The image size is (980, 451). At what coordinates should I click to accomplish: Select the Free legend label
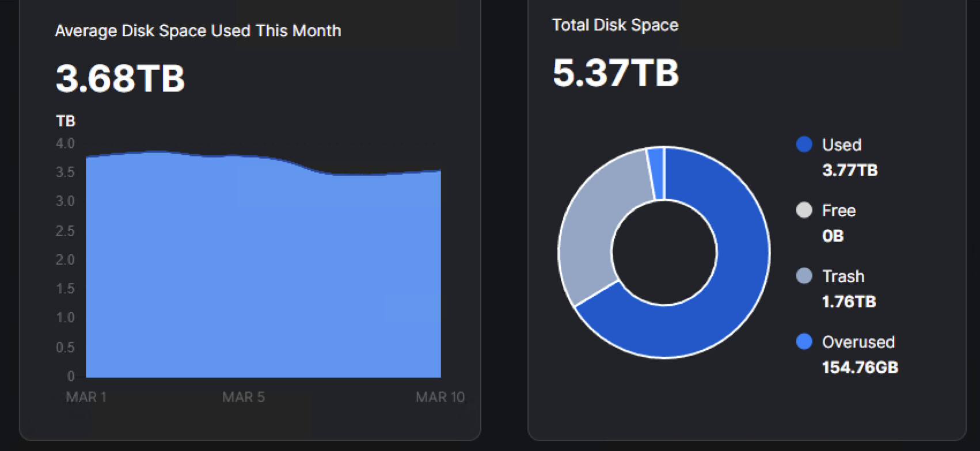point(838,211)
